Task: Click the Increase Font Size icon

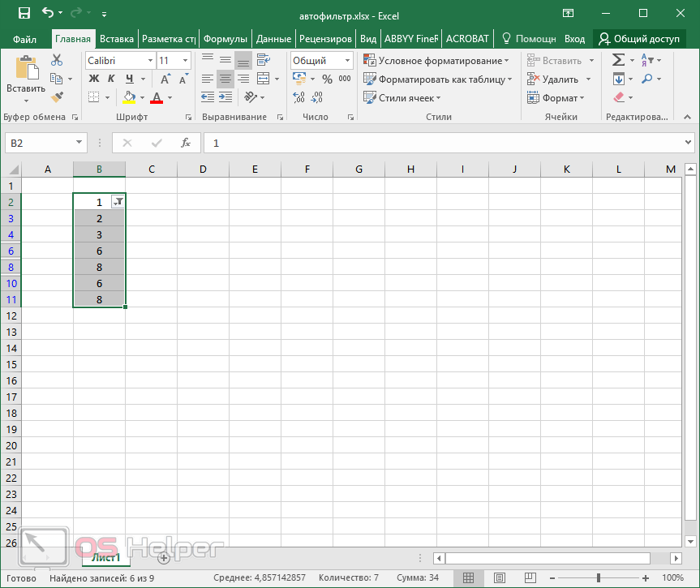Action: (x=165, y=79)
